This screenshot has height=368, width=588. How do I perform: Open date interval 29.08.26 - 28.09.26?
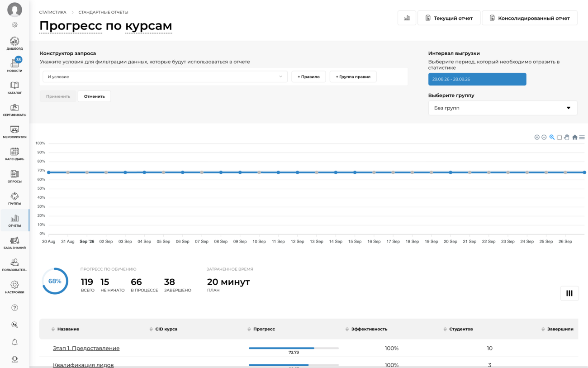click(477, 79)
